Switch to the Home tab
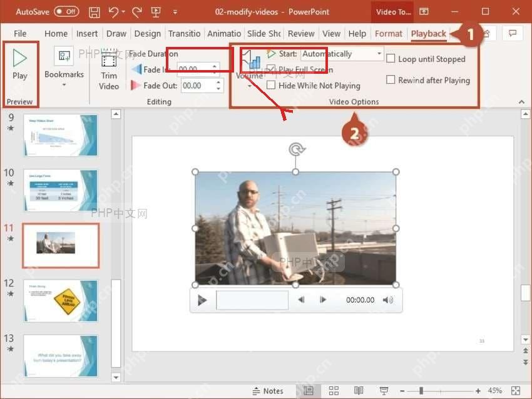Viewport: 532px width, 399px height. point(56,34)
